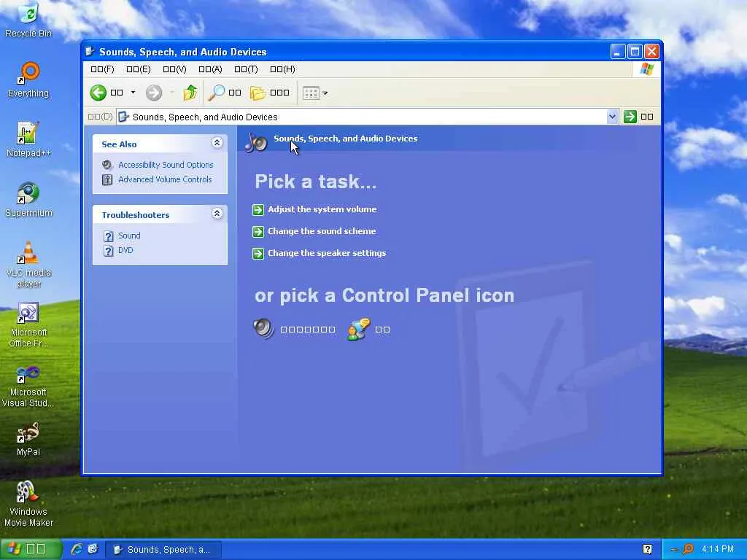Image resolution: width=747 pixels, height=560 pixels.
Task: Click the address bar folder icon
Action: tap(123, 117)
